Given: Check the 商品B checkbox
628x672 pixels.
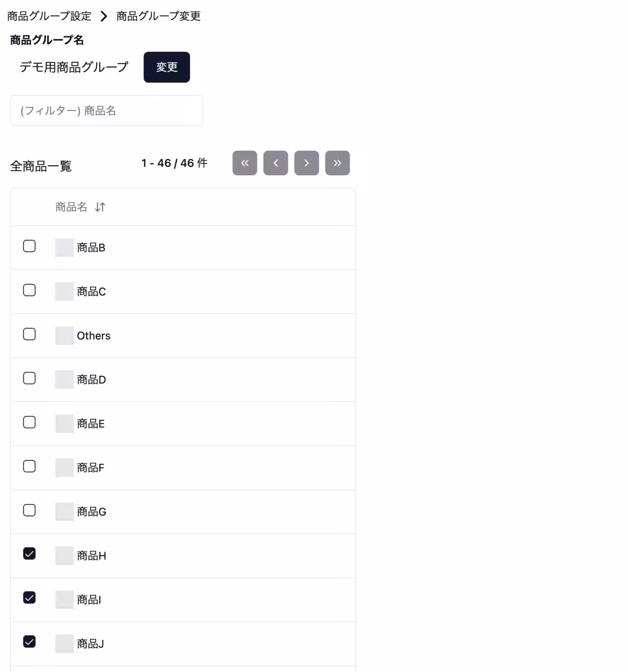Looking at the screenshot, I should click(x=29, y=246).
